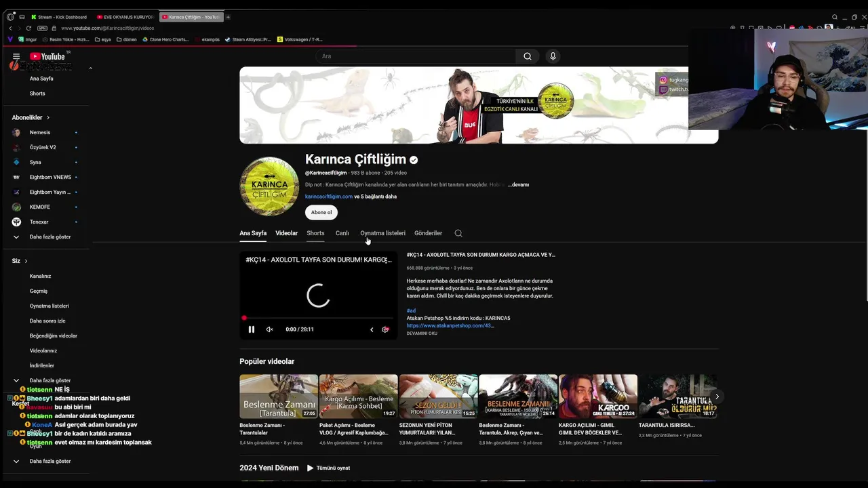Toggle the browser VPN badge
868x488 pixels.
pyautogui.click(x=42, y=28)
